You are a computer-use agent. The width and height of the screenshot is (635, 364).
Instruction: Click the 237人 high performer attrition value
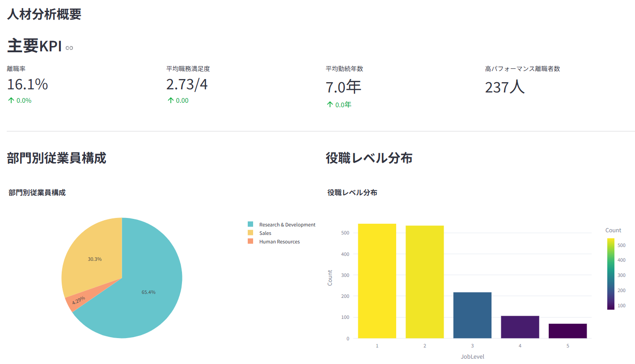(505, 88)
